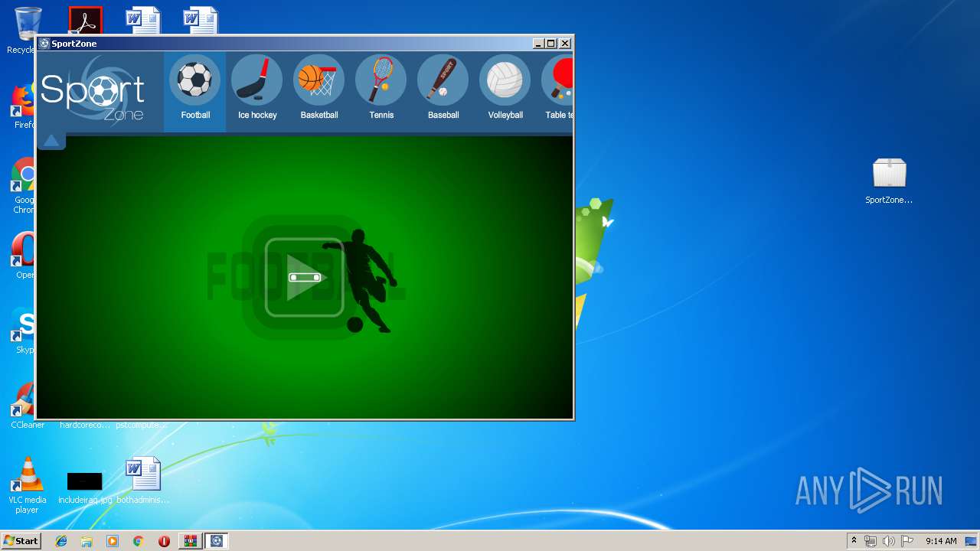Switch to the SportZone taskbar button

click(216, 541)
